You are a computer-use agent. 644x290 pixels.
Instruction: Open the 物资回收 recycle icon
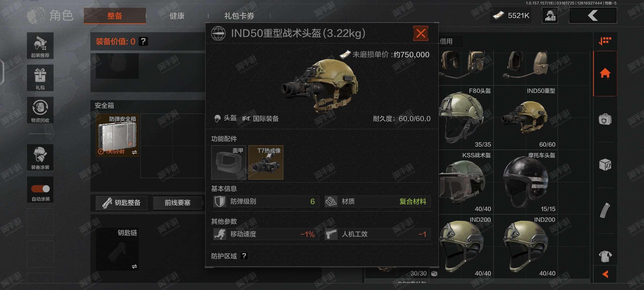pos(40,110)
